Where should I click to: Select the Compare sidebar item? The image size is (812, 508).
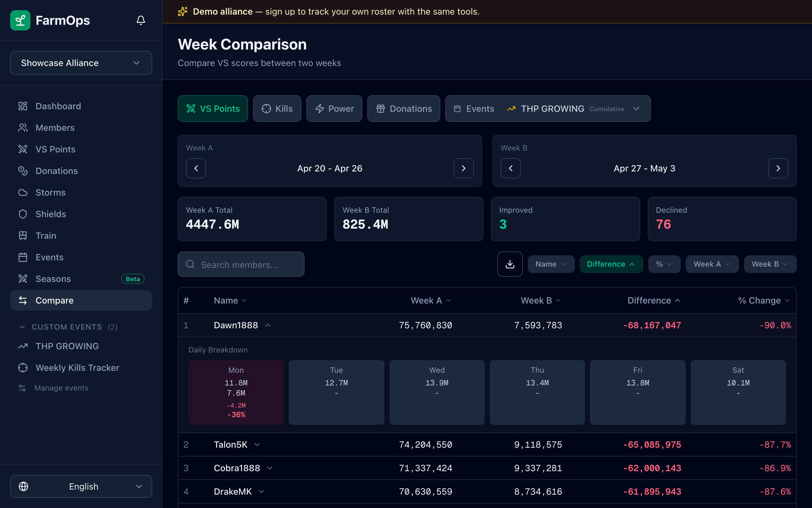click(81, 300)
